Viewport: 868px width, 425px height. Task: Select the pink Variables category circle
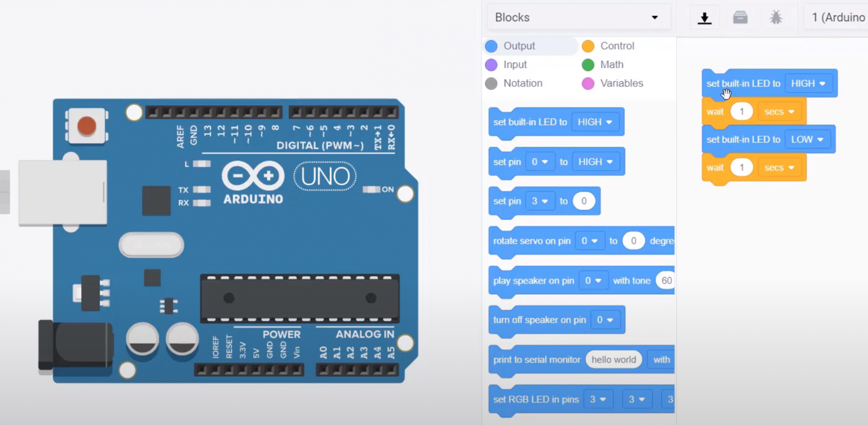[588, 83]
